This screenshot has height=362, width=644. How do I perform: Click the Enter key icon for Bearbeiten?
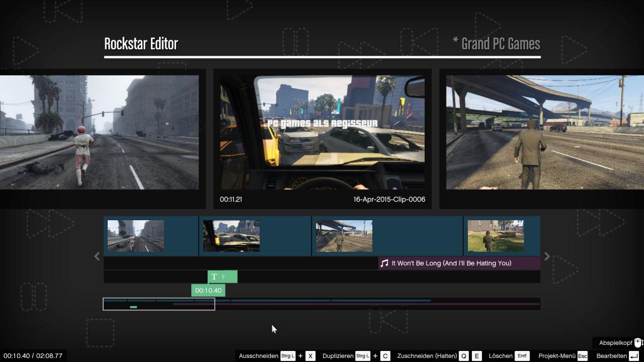pos(634,356)
